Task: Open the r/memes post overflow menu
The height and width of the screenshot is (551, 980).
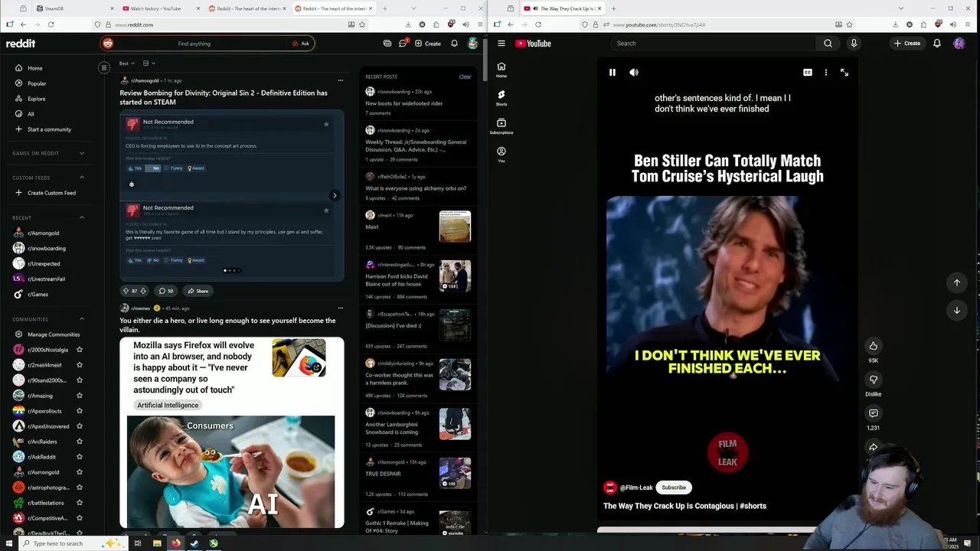Action: [341, 308]
